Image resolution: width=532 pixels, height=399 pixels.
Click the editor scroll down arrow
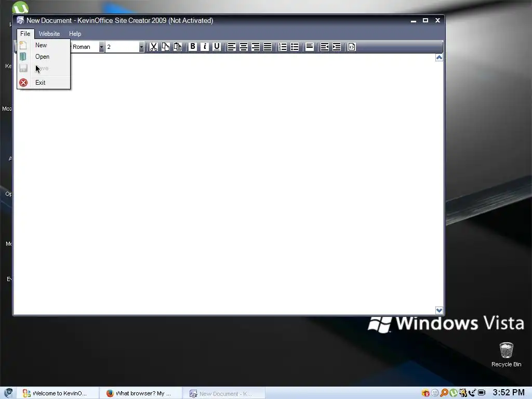tap(439, 310)
